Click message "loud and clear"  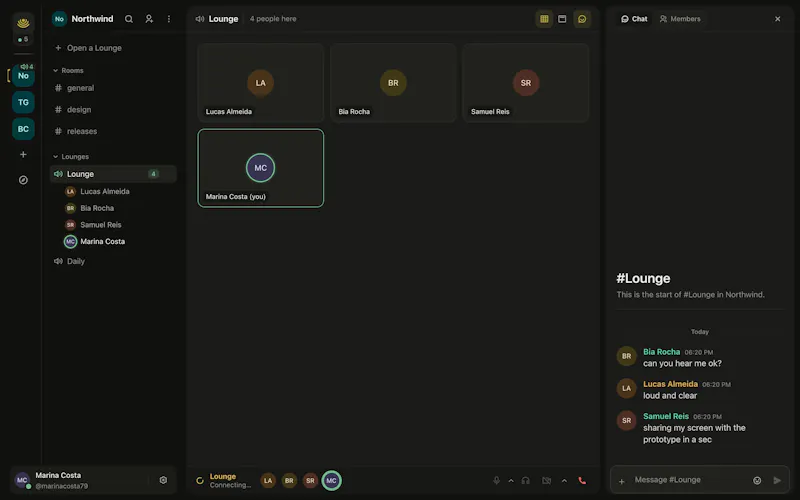pos(670,396)
